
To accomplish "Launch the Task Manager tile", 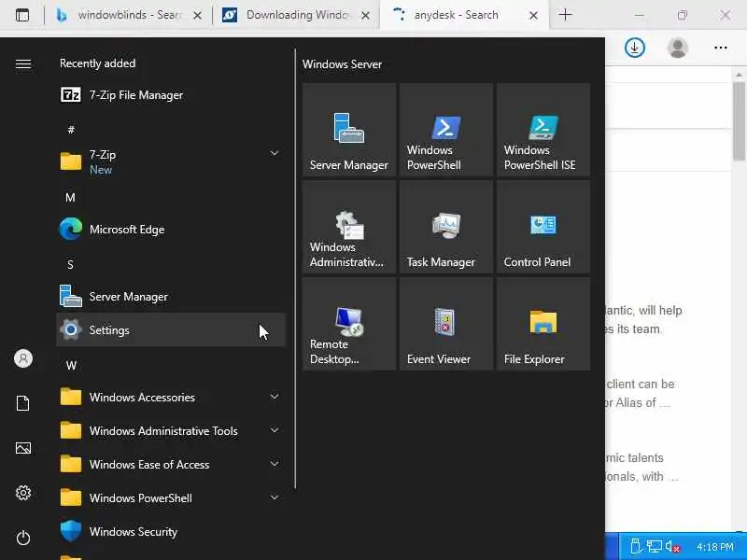I will tap(446, 227).
